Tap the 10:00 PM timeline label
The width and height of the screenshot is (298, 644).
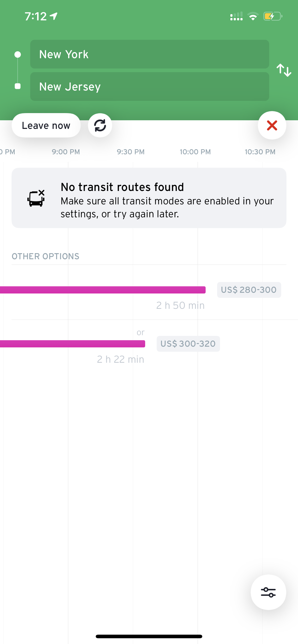click(195, 152)
